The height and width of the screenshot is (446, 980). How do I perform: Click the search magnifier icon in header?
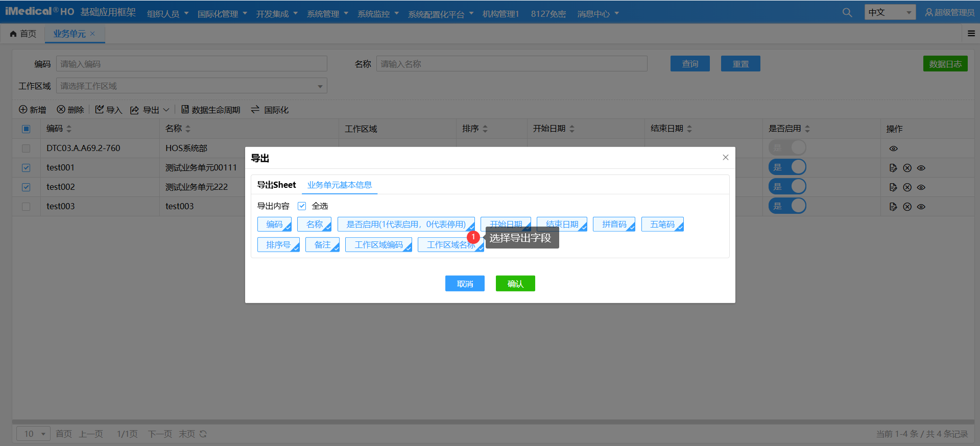click(847, 13)
